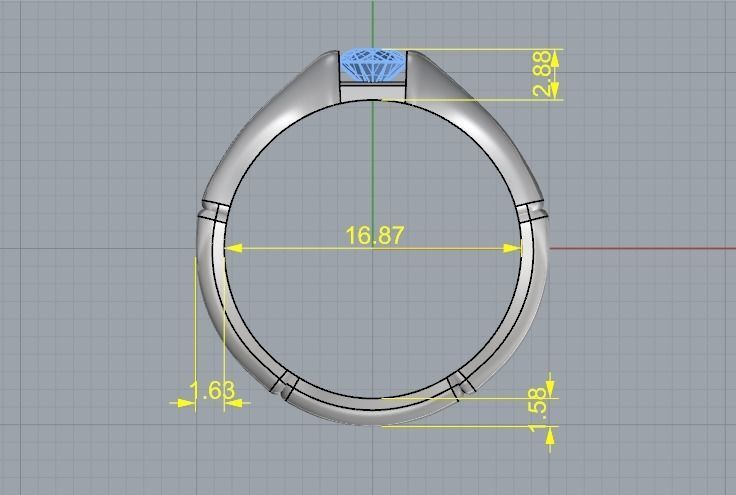Select the 2.88 stone height dimension text

pos(543,74)
